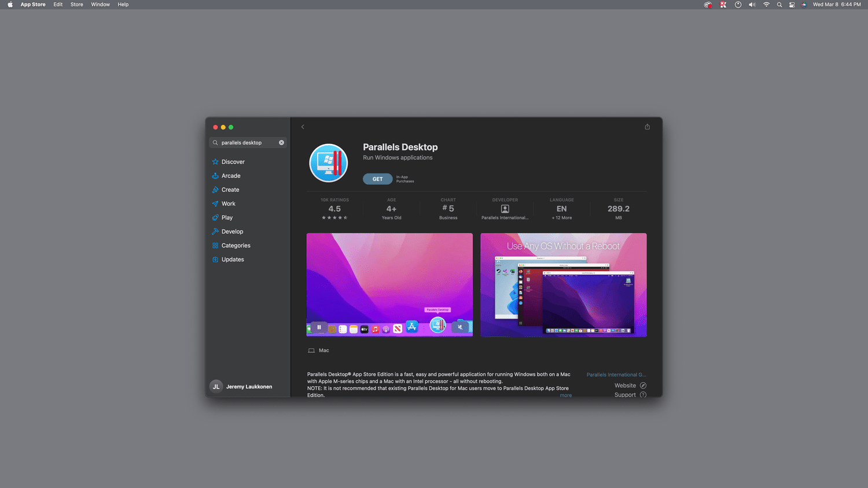Open the Help menu
Viewport: 868px width, 488px height.
[123, 4]
